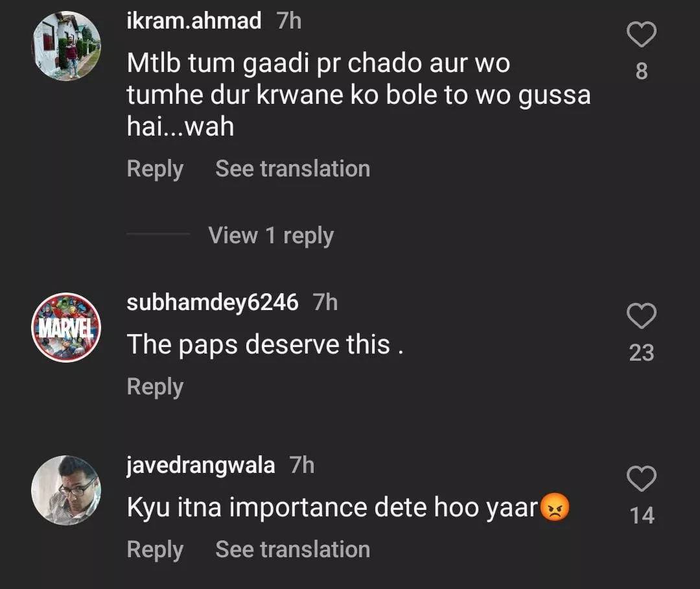See translation of ikram.ahmad's comment
Image resolution: width=700 pixels, height=589 pixels.
coord(292,169)
